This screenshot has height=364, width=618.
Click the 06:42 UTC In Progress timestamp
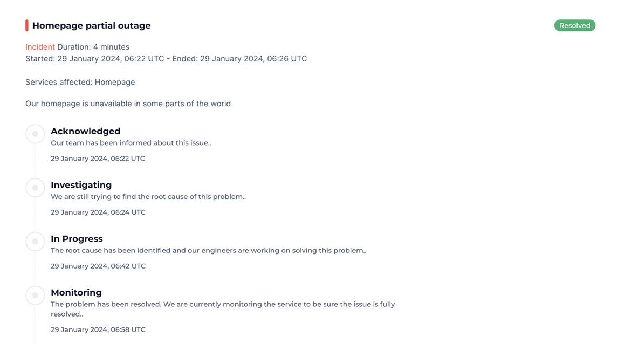(98, 266)
